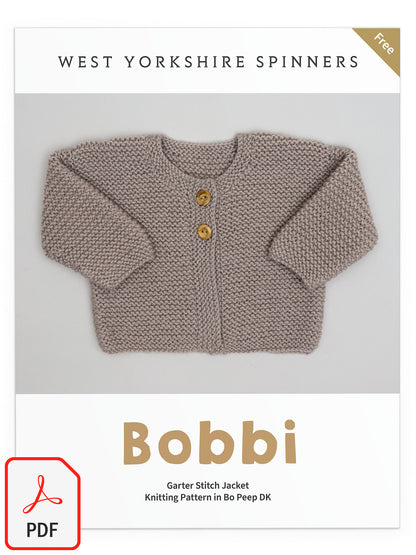Click the word WEST in the header

pos(85,62)
